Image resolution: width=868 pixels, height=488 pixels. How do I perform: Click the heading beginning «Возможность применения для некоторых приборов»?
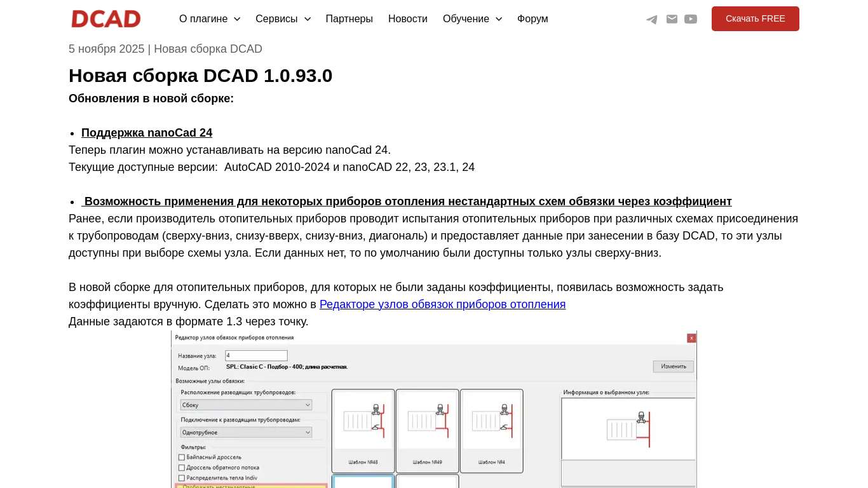pos(407,201)
